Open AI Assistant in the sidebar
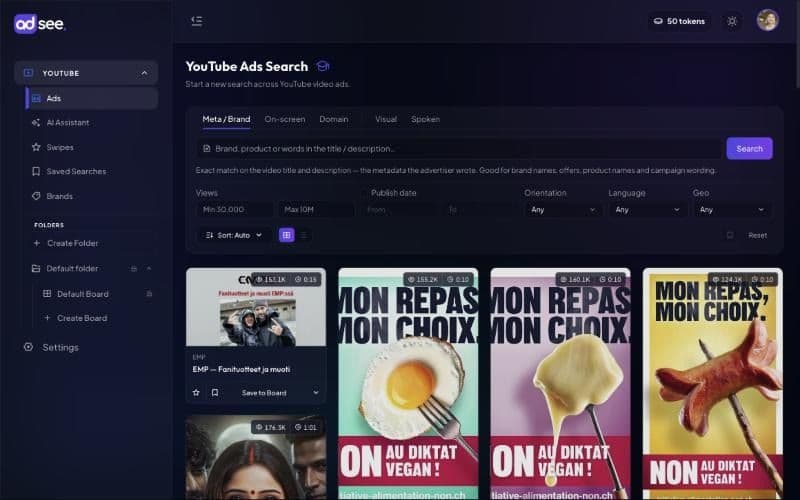The image size is (800, 500). (x=67, y=122)
